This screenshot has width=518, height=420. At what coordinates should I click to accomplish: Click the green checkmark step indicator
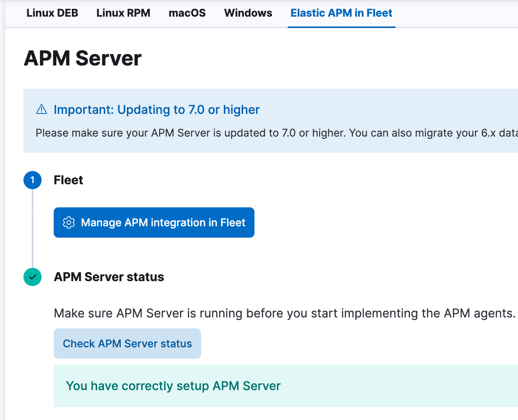[x=33, y=277]
